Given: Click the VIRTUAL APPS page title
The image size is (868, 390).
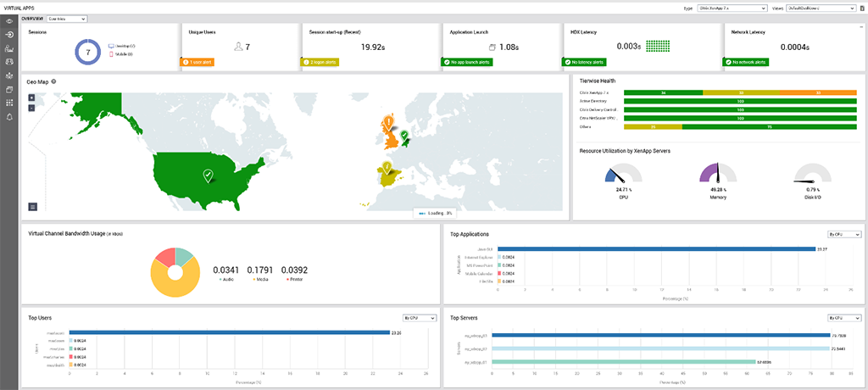Looking at the screenshot, I should (x=17, y=8).
